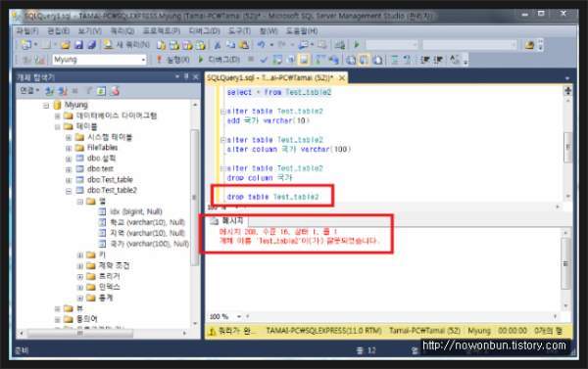Click the Increase Indent icon
588x369 pixels.
(x=438, y=60)
